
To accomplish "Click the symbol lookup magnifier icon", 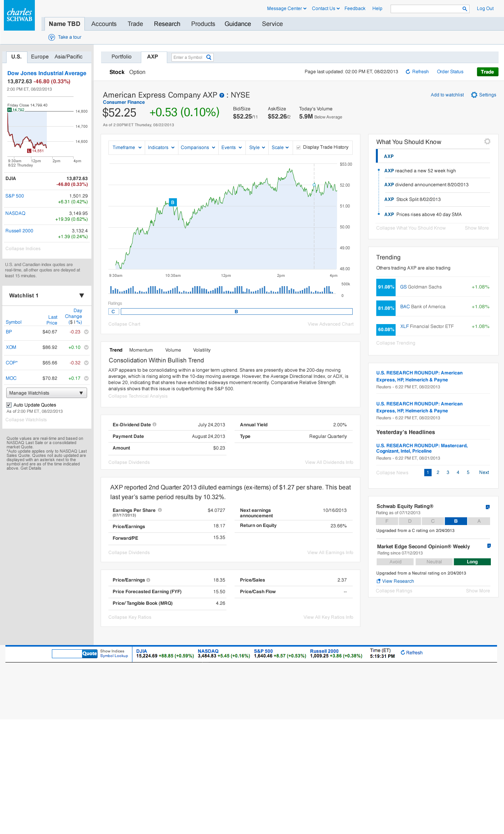I will pos(209,57).
